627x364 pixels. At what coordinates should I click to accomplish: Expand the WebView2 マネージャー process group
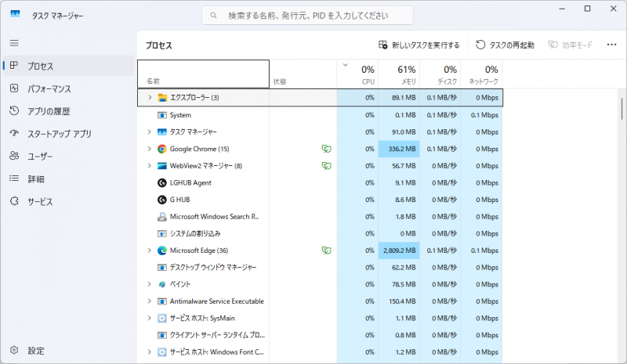pyautogui.click(x=149, y=166)
